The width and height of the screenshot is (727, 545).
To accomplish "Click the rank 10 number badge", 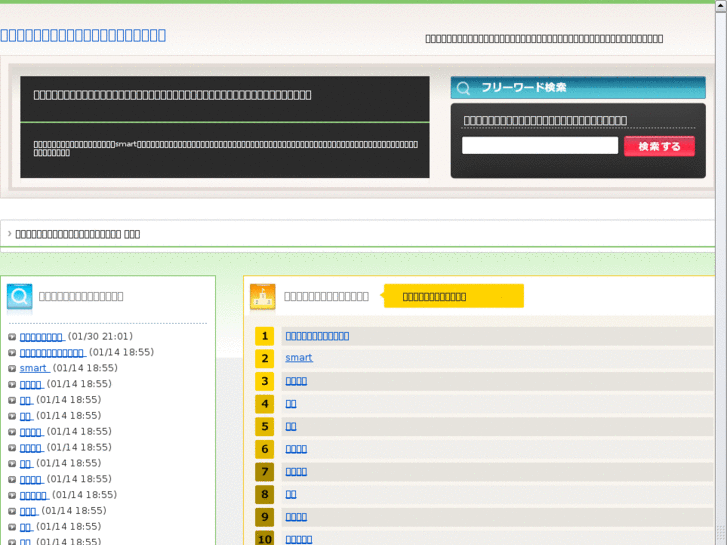I will [264, 539].
